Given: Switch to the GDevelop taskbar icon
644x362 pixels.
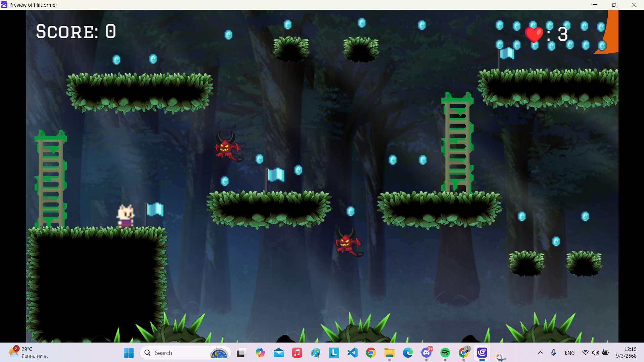Looking at the screenshot, I should coord(482,353).
